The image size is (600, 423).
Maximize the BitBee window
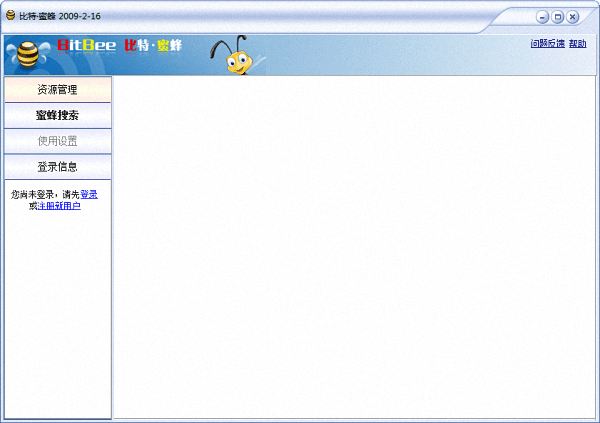(557, 17)
